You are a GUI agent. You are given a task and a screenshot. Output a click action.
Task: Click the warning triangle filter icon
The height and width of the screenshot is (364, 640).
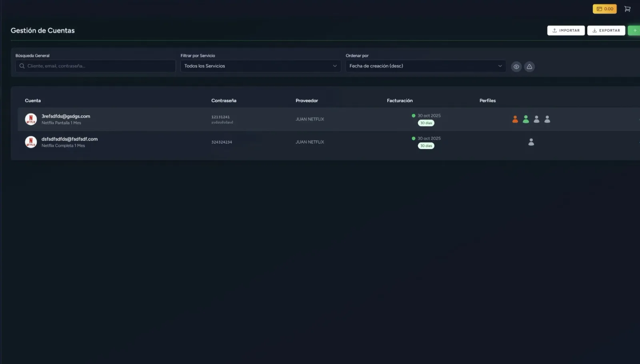click(x=529, y=67)
